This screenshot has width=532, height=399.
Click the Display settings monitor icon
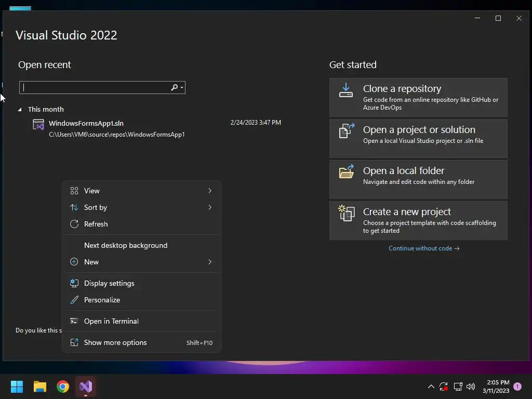point(74,283)
